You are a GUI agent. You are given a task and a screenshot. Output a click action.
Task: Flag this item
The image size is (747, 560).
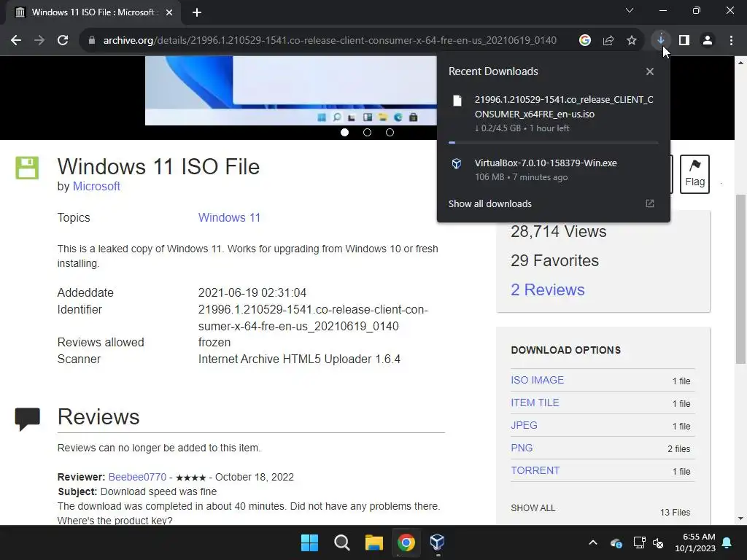tap(694, 174)
